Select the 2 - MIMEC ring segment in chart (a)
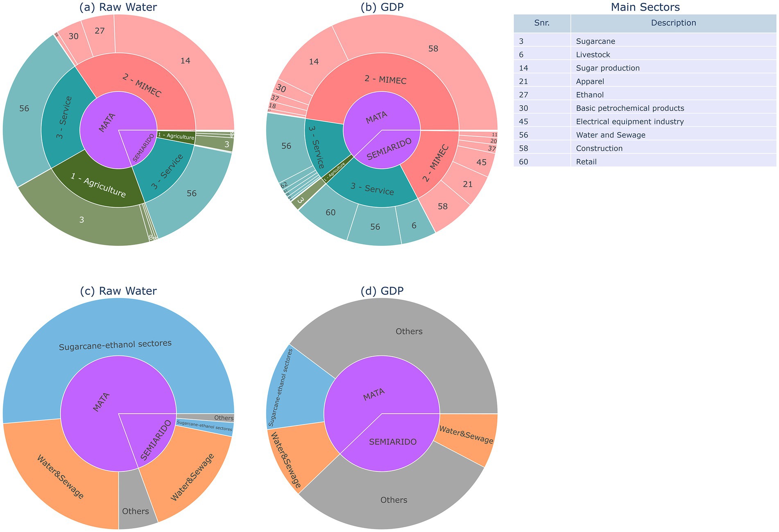This screenshot has width=779, height=532. coord(143,85)
